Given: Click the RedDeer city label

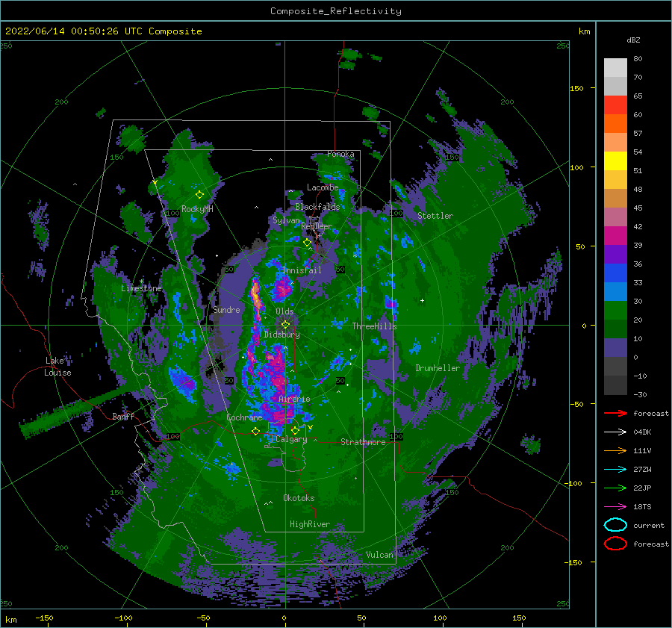Looking at the screenshot, I should coord(317,226).
